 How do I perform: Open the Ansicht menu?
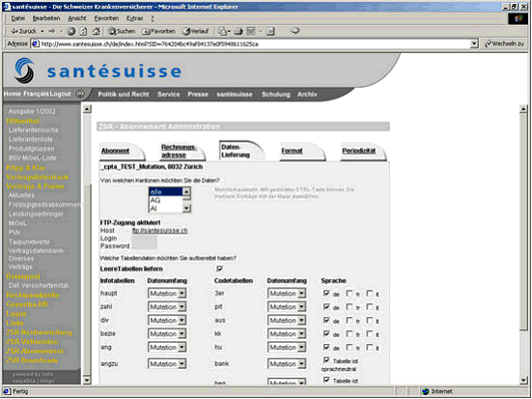(77, 18)
